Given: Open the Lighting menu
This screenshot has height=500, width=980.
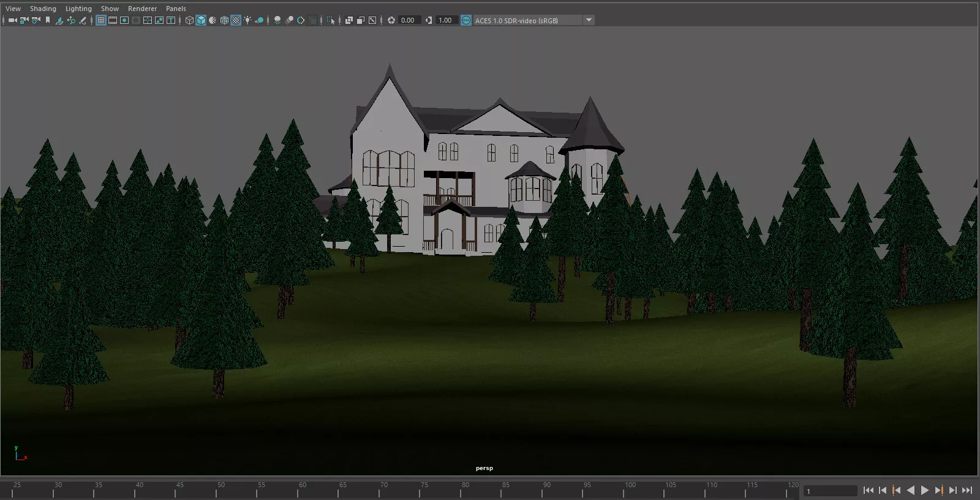Looking at the screenshot, I should 78,9.
